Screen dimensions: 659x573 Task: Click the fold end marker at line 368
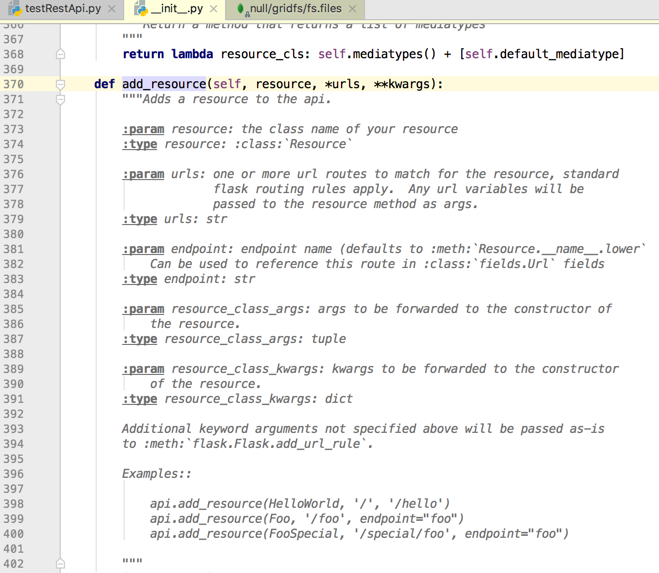tap(61, 54)
